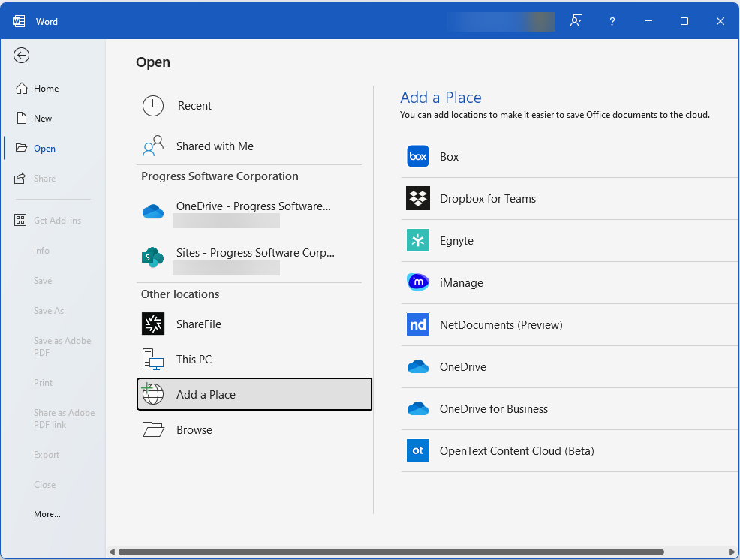Add Box as a place

(570, 156)
